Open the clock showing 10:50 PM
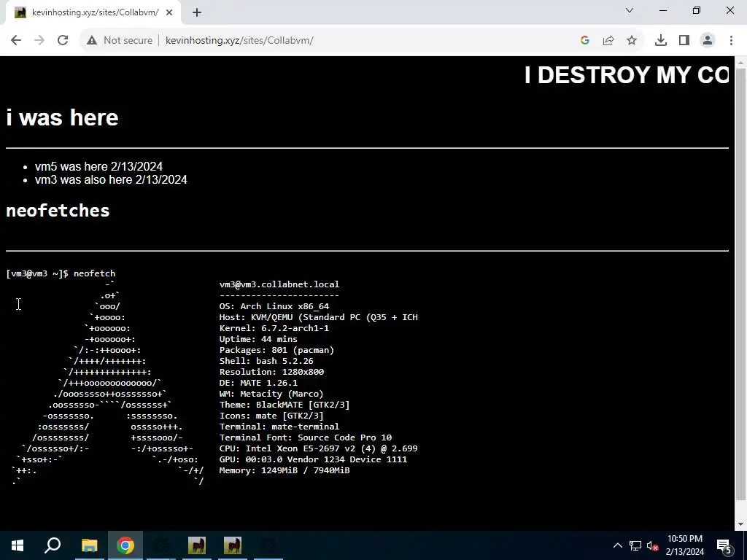The width and height of the screenshot is (747, 560). [685, 545]
